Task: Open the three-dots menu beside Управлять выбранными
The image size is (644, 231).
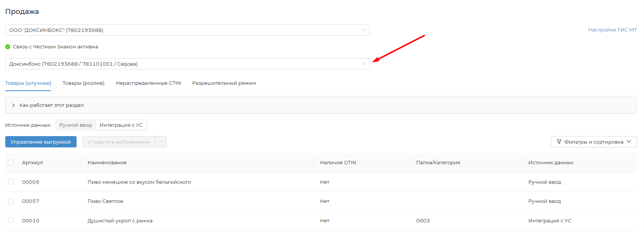Action: (x=161, y=142)
